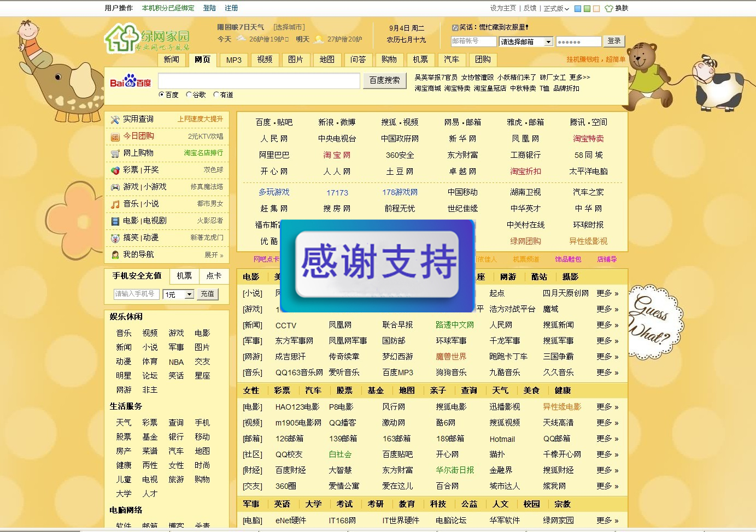Switch to the 视频 search tab
Screen dimensions: 756x532
point(265,60)
